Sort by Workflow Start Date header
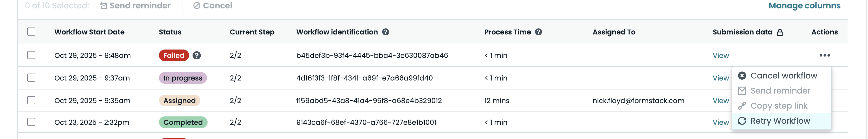Screen dimensions: 868x139 pyautogui.click(x=89, y=32)
